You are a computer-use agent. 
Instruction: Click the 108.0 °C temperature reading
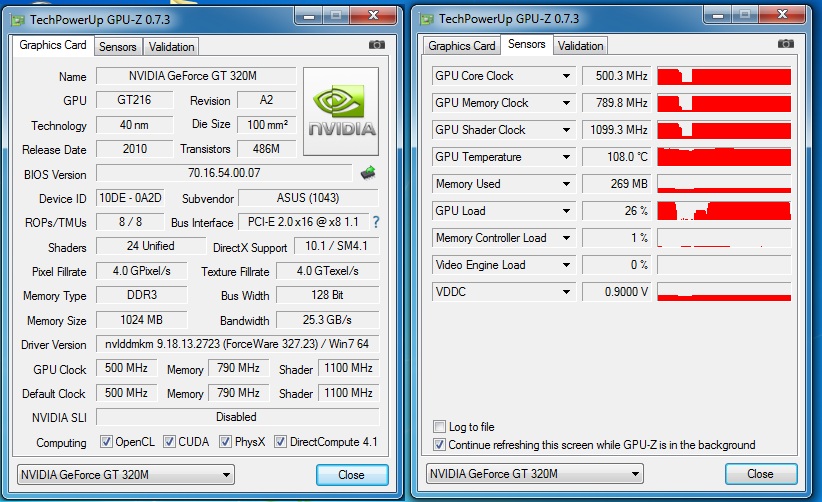616,157
